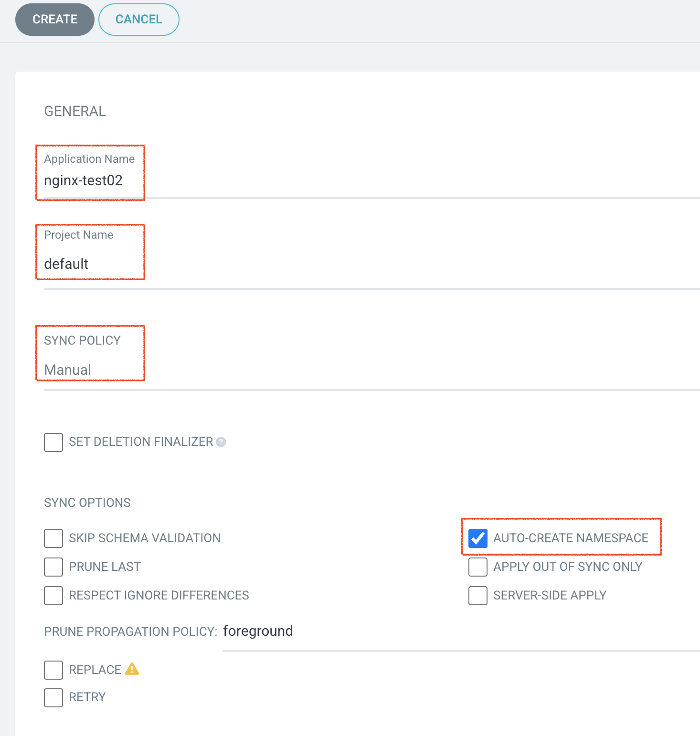Image resolution: width=700 pixels, height=736 pixels.
Task: Enable the Set Deletion Finalizer checkbox
Action: 53,442
